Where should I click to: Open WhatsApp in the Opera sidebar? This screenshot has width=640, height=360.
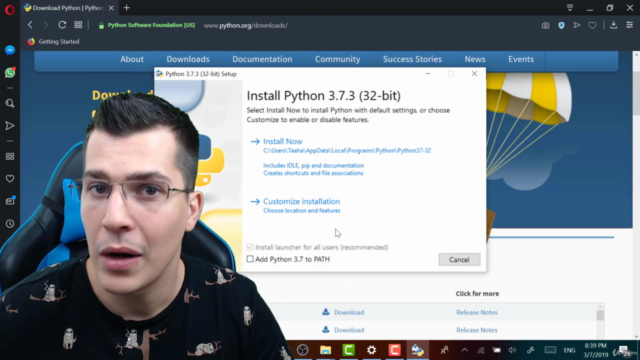pyautogui.click(x=10, y=73)
